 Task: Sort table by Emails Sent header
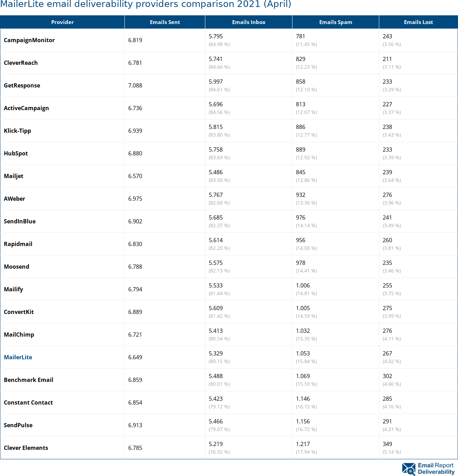[165, 22]
